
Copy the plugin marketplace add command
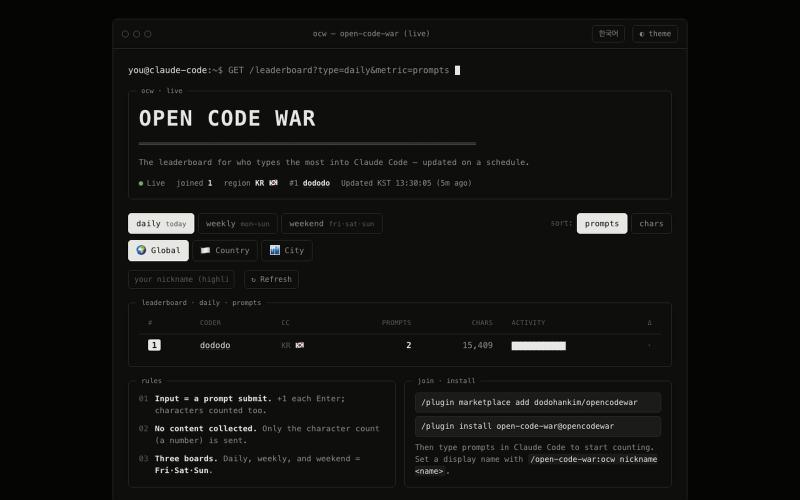(x=538, y=403)
